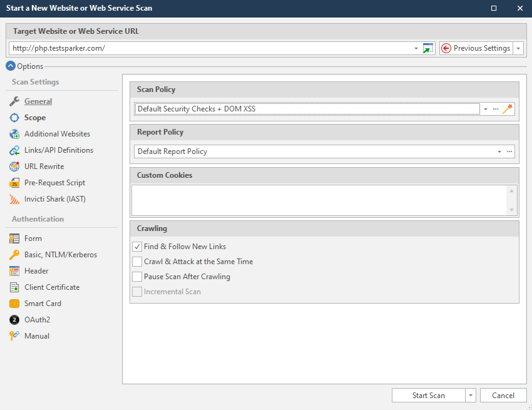
Task: Enable Crawl & Attack at the Same Time
Action: pyautogui.click(x=136, y=261)
